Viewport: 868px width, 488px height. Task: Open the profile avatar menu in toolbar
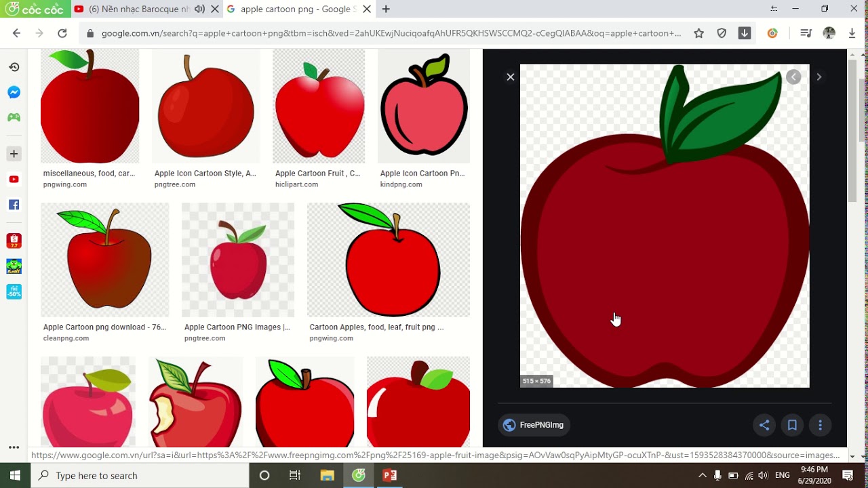point(829,33)
